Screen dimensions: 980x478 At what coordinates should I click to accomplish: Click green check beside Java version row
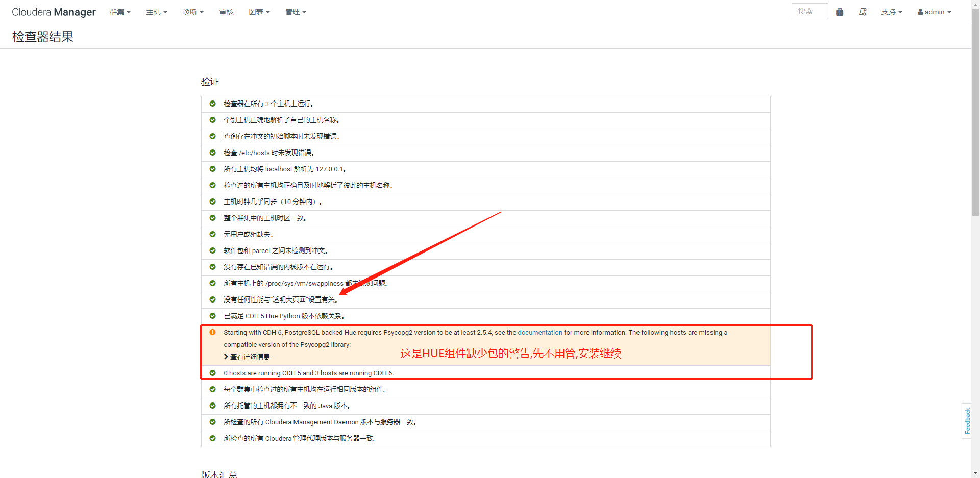pos(212,406)
